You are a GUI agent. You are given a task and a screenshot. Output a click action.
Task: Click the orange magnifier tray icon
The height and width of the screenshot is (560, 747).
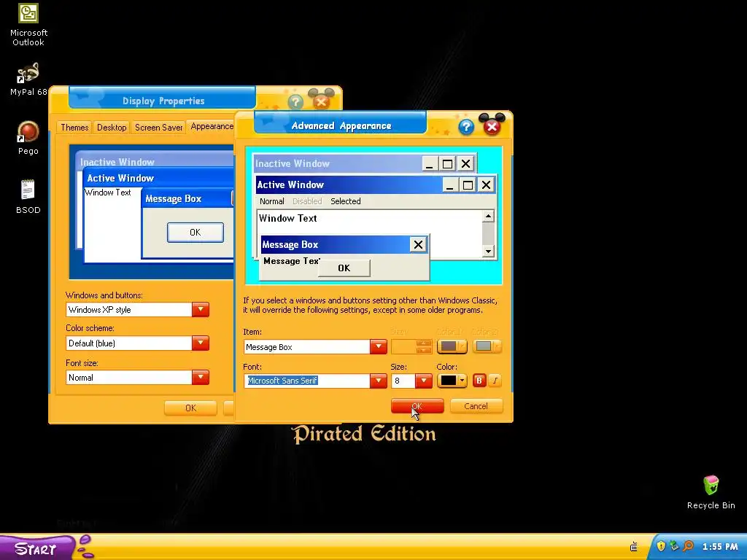[x=688, y=546]
